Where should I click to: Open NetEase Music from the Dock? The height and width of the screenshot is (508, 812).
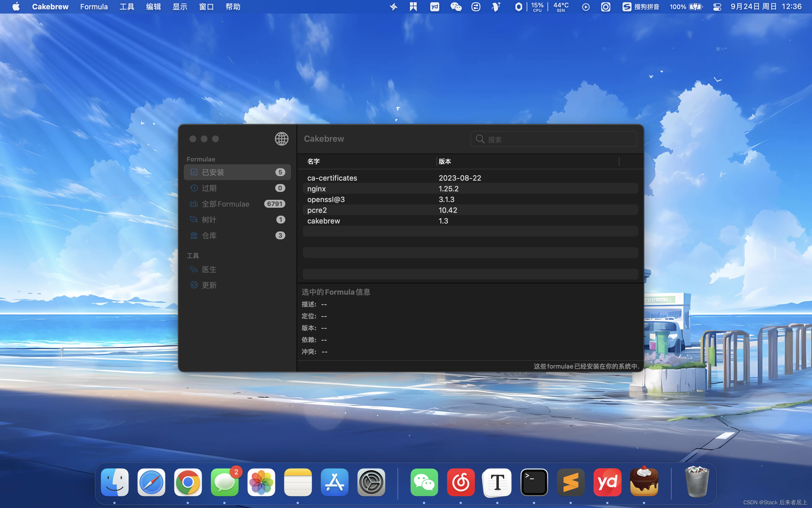pos(461,482)
